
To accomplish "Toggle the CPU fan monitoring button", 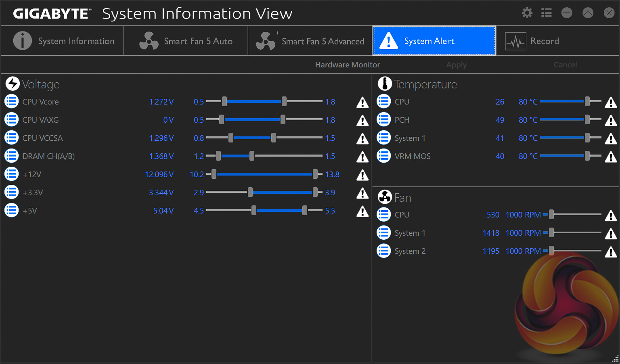I will tap(384, 215).
